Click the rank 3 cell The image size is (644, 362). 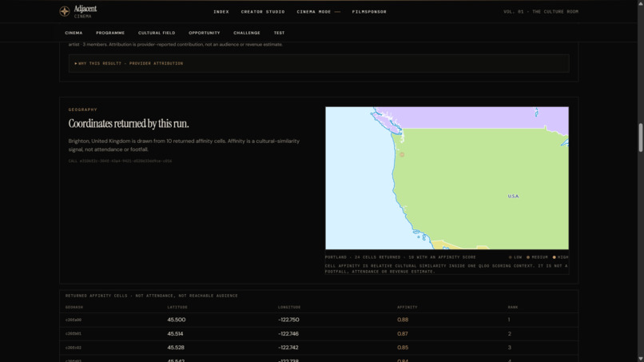pos(509,347)
